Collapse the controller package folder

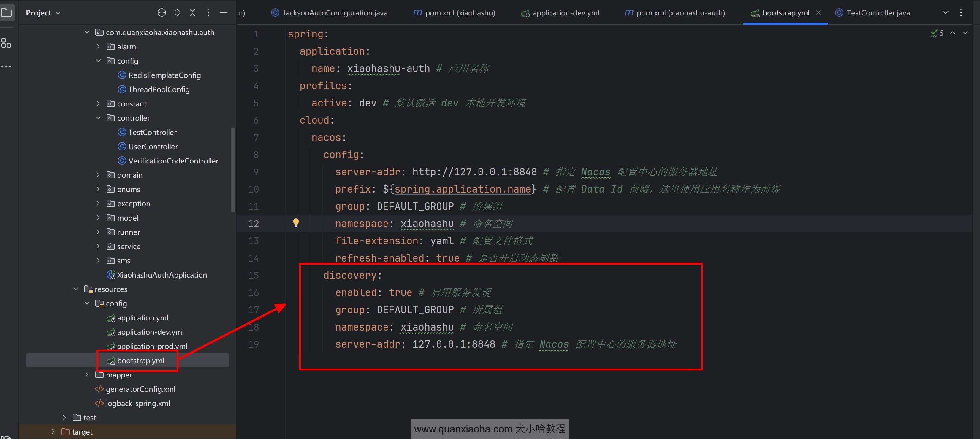(98, 118)
